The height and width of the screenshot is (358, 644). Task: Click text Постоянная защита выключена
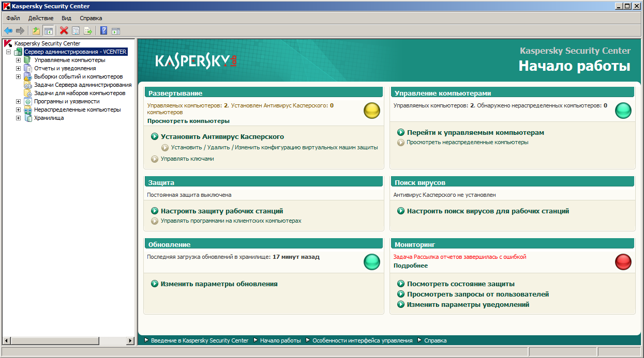coord(189,195)
